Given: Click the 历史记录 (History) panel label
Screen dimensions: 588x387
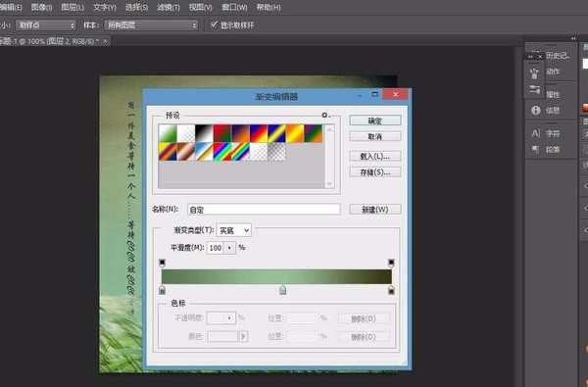Looking at the screenshot, I should coord(557,56).
